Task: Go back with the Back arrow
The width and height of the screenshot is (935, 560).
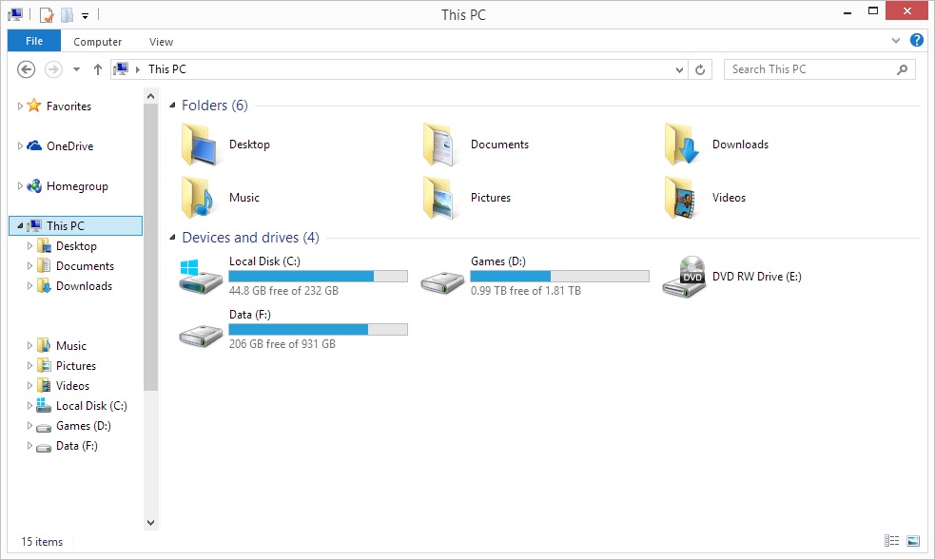Action: (26, 69)
